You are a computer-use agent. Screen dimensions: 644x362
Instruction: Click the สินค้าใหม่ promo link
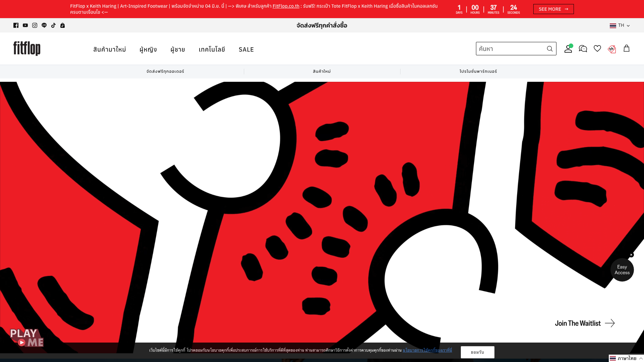(322, 71)
